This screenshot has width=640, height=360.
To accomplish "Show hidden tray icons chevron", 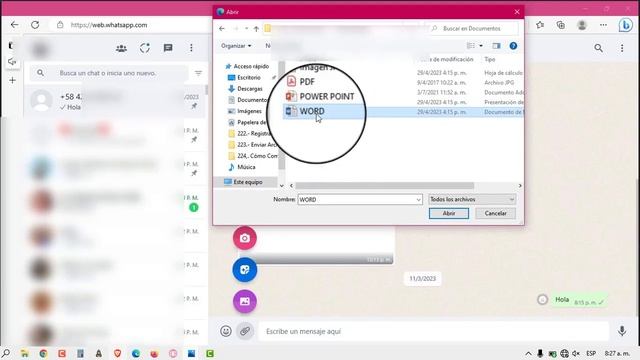I will (528, 353).
